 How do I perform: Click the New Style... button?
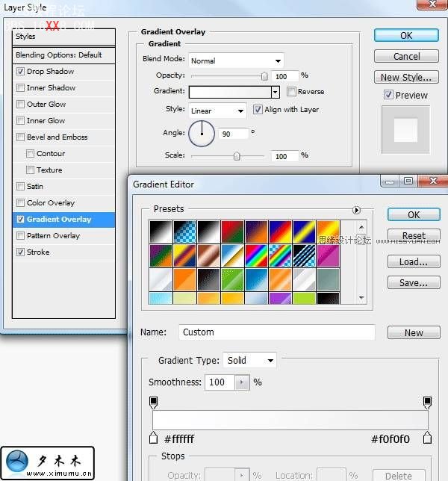pyautogui.click(x=405, y=77)
